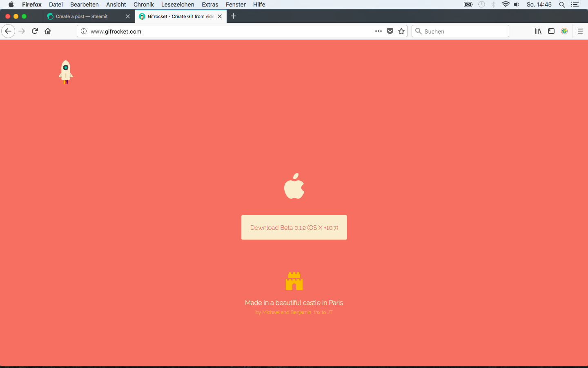Viewport: 588px width, 368px height.
Task: Open Firefox home page
Action: 48,31
